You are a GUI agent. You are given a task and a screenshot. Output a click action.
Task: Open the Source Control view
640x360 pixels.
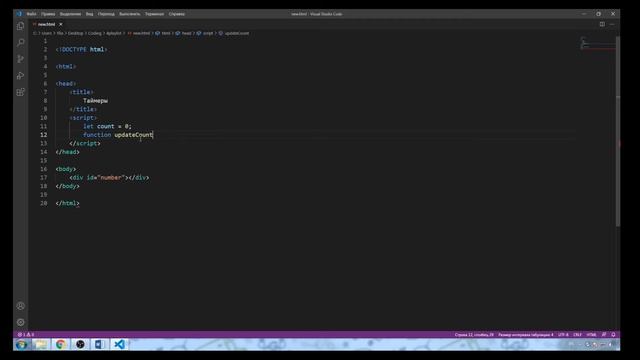pyautogui.click(x=20, y=59)
